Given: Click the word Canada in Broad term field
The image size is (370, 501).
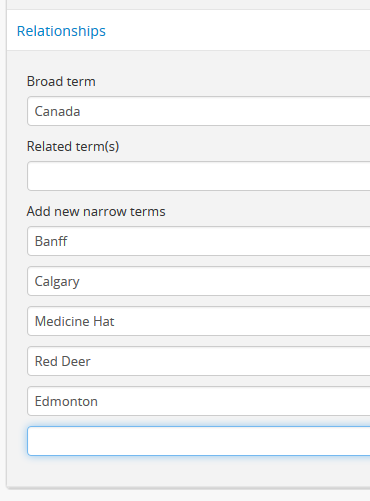Looking at the screenshot, I should pos(57,111).
